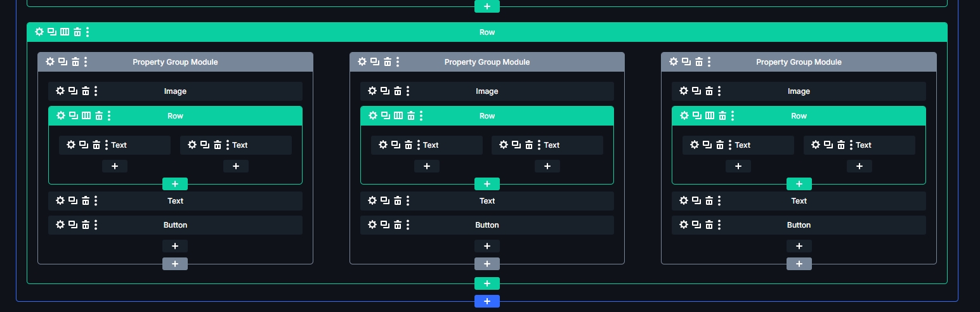Duplicate second Text in right inner Row
Viewport: 980px width, 312px height.
pos(828,145)
